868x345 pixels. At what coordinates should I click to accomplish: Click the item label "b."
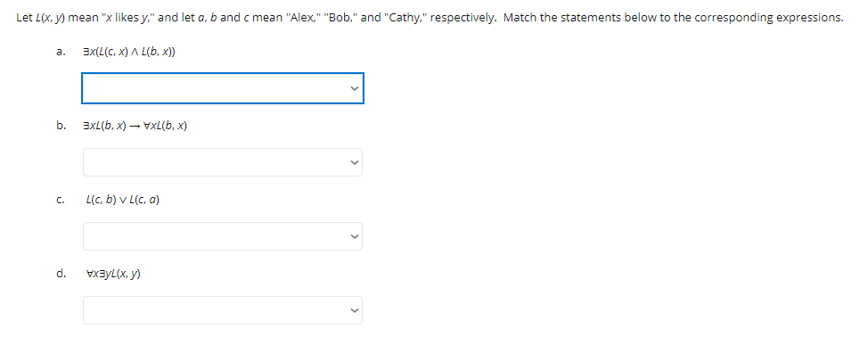coord(61,126)
